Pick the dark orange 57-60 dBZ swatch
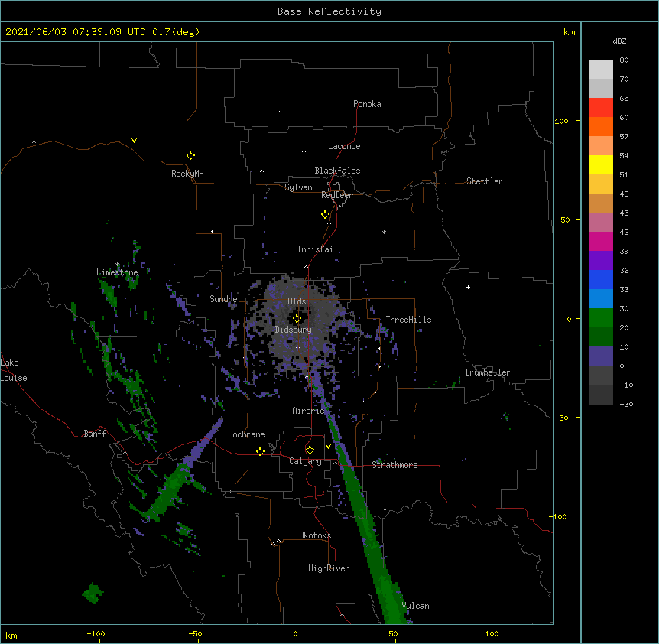Image resolution: width=659 pixels, height=644 pixels. tap(601, 126)
